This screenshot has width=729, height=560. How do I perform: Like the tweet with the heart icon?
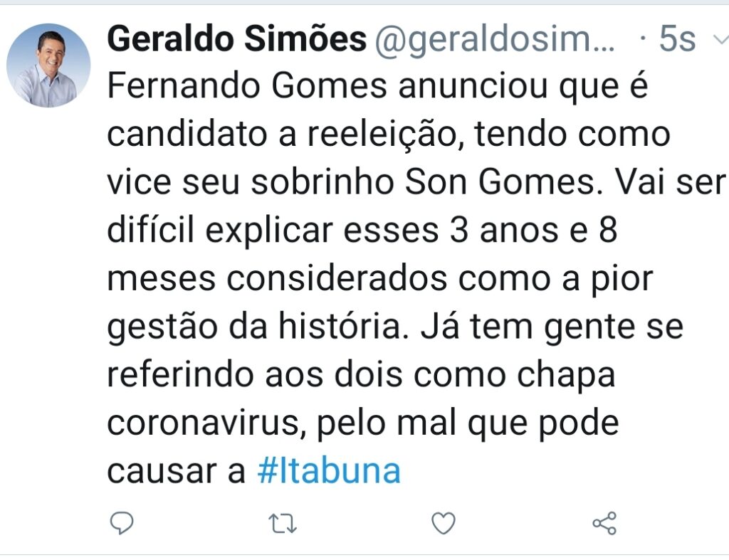444,524
